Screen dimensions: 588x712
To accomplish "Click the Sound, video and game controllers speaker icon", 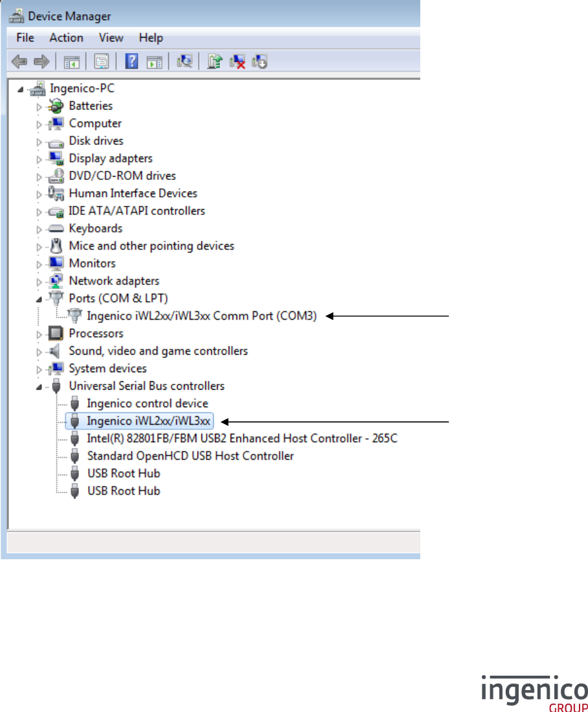I will pos(54,351).
